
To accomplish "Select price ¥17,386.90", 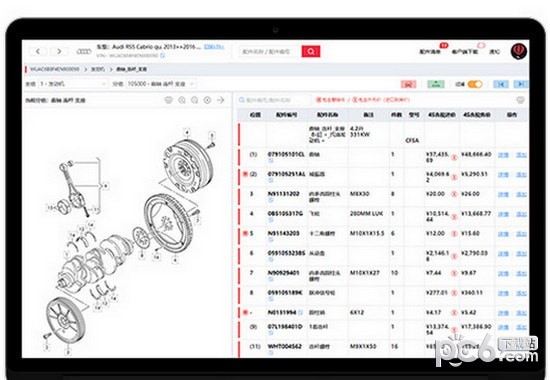I will [476, 326].
